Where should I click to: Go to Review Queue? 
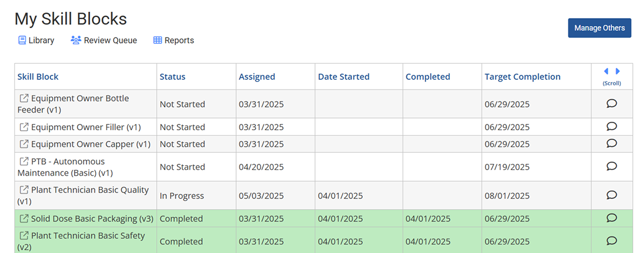(104, 40)
